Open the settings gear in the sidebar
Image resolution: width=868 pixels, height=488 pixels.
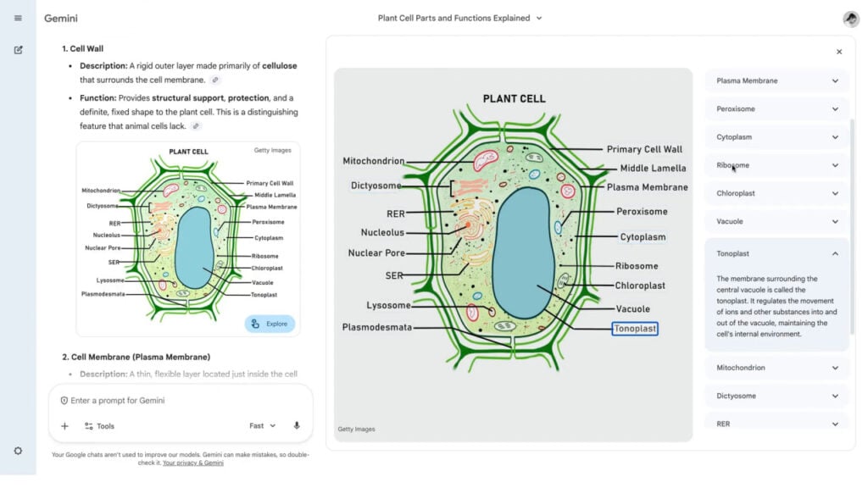pos(18,451)
